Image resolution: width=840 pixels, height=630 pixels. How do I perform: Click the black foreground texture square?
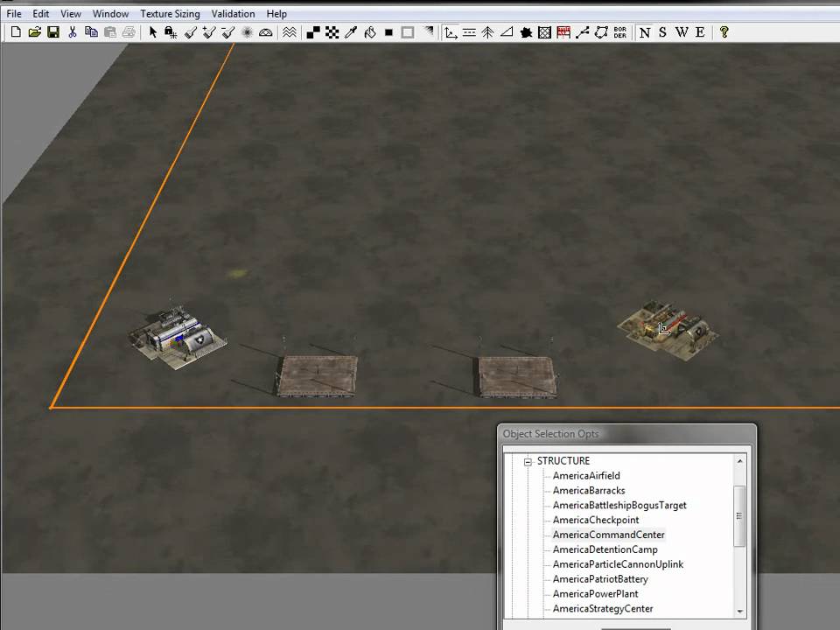388,32
